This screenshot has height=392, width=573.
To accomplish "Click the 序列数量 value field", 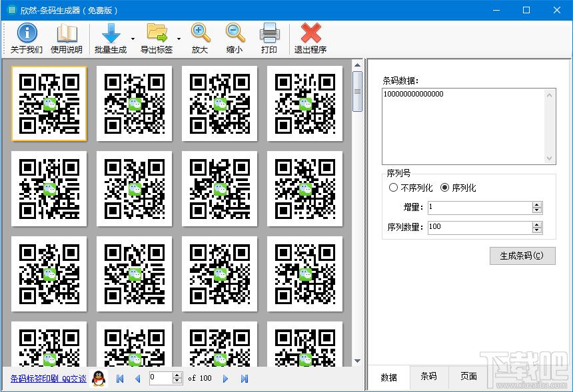I will [480, 228].
